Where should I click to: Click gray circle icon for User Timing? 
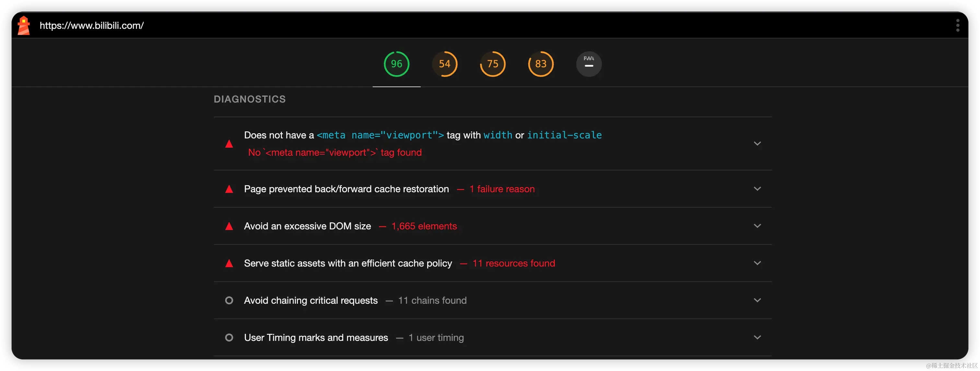pos(229,338)
